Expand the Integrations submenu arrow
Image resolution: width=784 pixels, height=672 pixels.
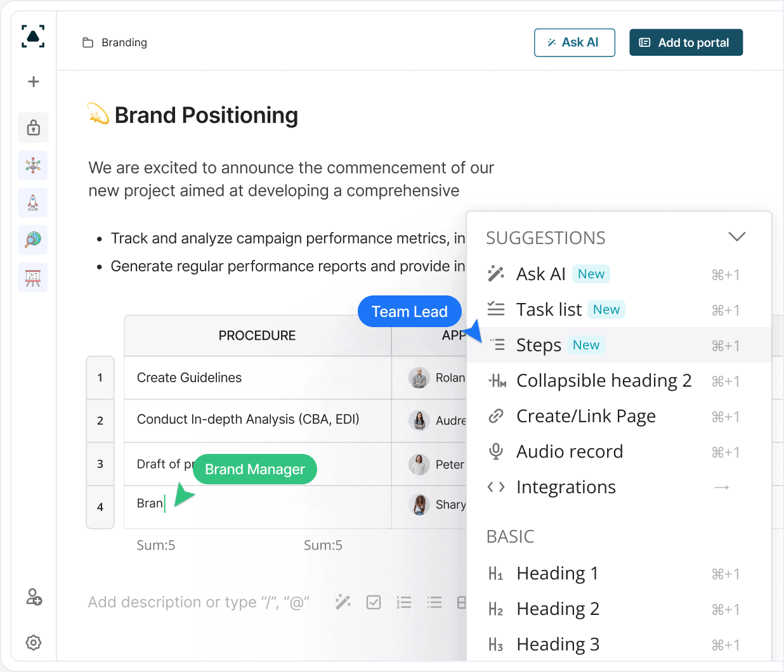[x=722, y=488]
